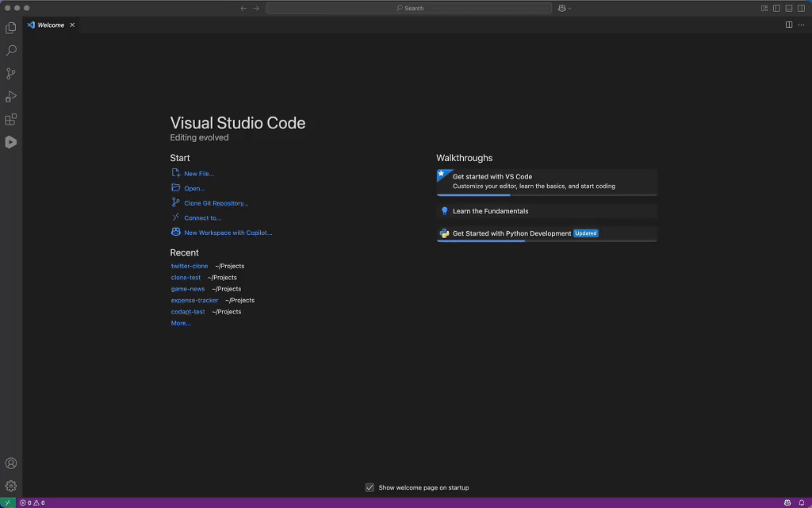Select the Welcome tab

(52, 25)
